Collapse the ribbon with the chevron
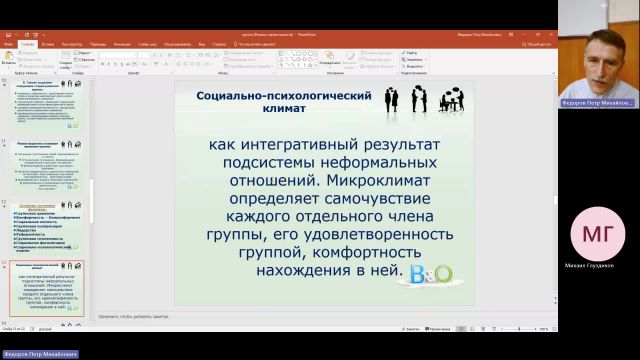 point(553,73)
